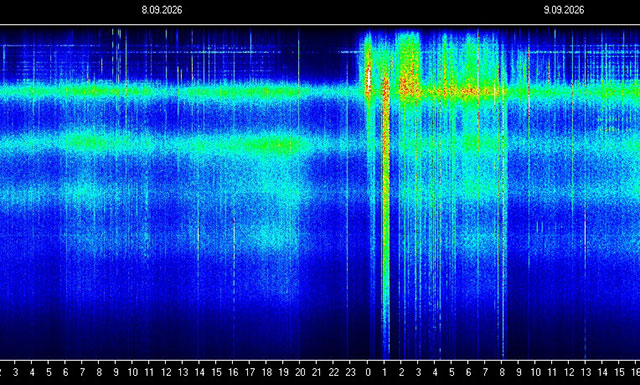Select hour 17 on the time axis

tap(249, 372)
